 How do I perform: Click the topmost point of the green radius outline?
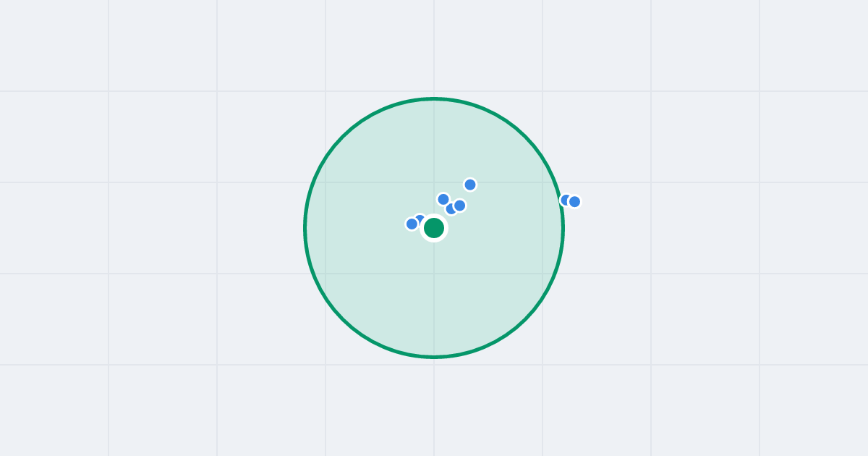pos(434,98)
